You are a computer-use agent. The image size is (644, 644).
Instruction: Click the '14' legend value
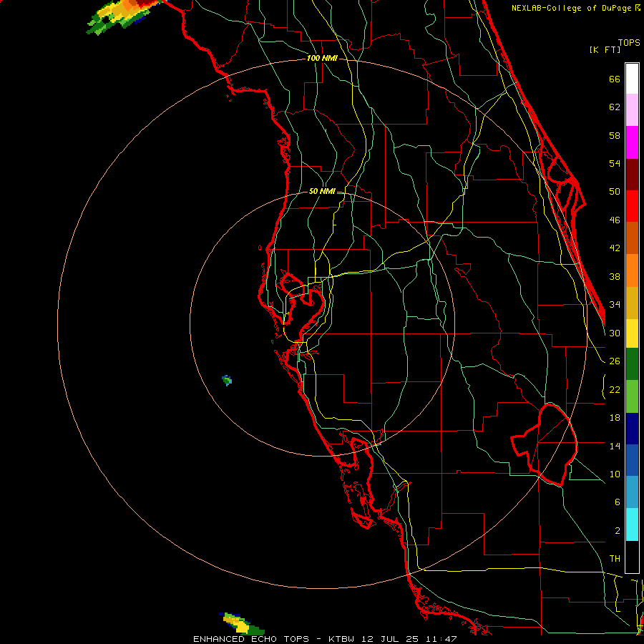click(x=615, y=446)
